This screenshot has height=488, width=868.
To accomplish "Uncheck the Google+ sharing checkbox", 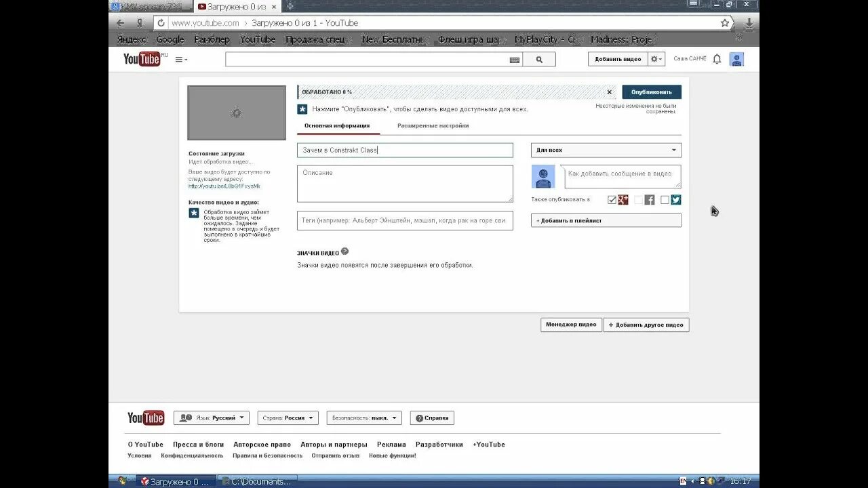I will point(612,200).
